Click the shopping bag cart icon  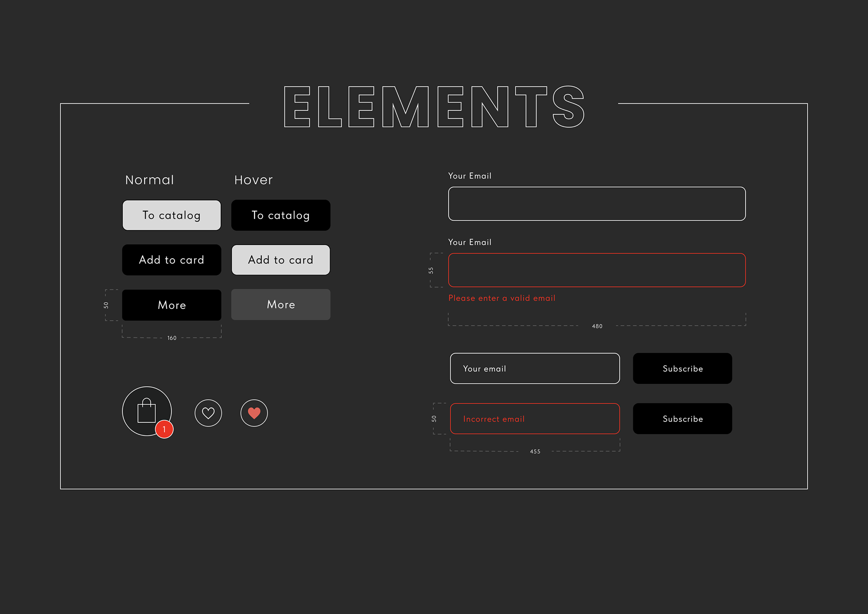click(x=146, y=411)
